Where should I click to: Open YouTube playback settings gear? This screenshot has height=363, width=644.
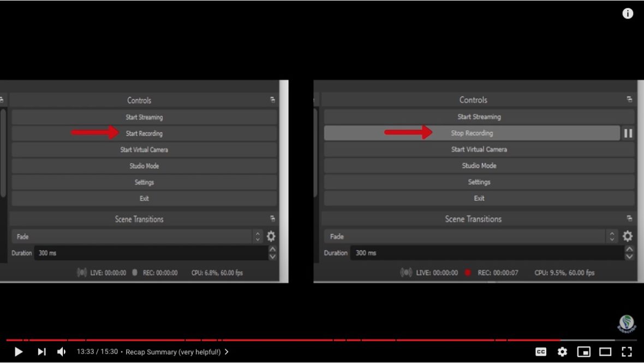coord(562,352)
